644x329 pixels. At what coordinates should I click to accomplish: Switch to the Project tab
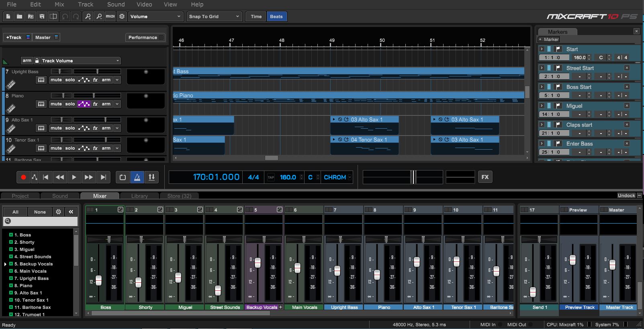(x=20, y=196)
